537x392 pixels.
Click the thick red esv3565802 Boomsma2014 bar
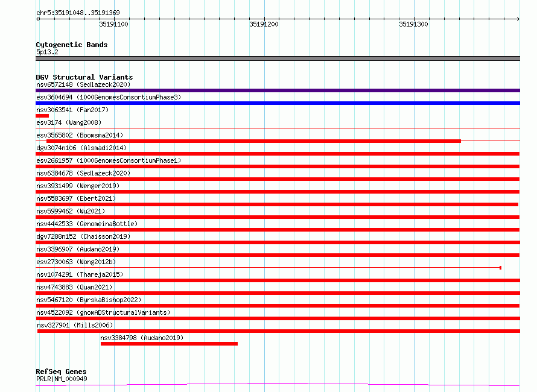pyautogui.click(x=253, y=141)
